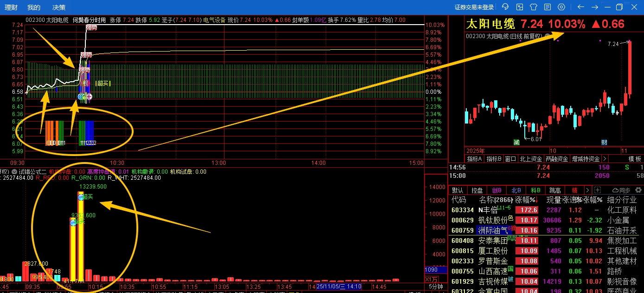The width and height of the screenshot is (644, 293).
Task: Click the 太阳电缆 big title in quote panel
Action: click(491, 24)
